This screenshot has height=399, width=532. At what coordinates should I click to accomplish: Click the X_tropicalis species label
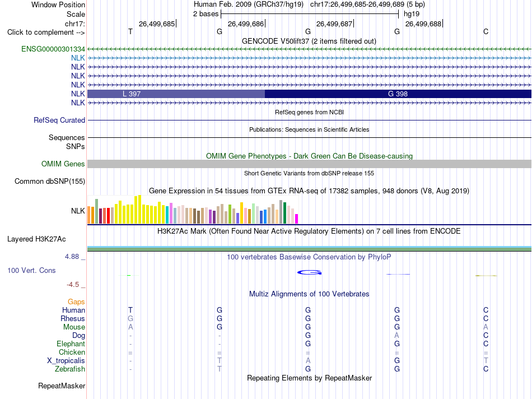[x=66, y=361]
